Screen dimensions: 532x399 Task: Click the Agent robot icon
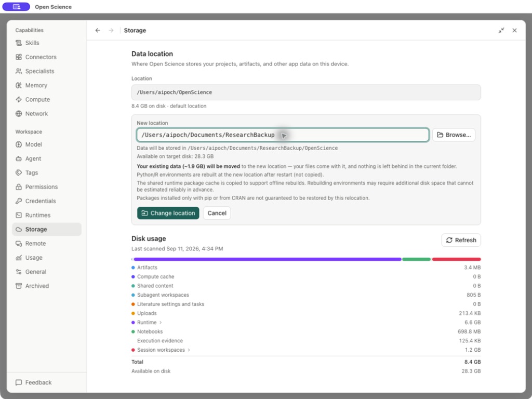19,158
